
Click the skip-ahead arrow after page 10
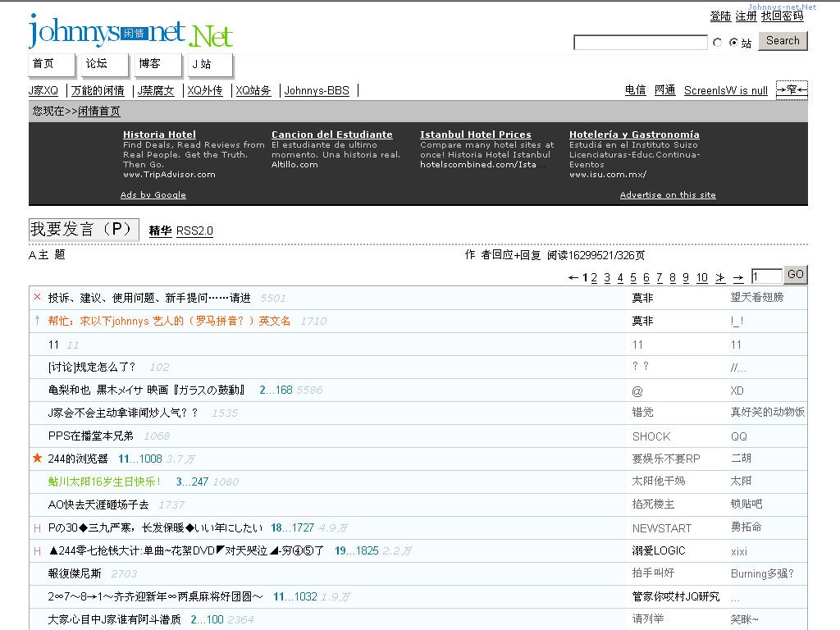coord(720,278)
